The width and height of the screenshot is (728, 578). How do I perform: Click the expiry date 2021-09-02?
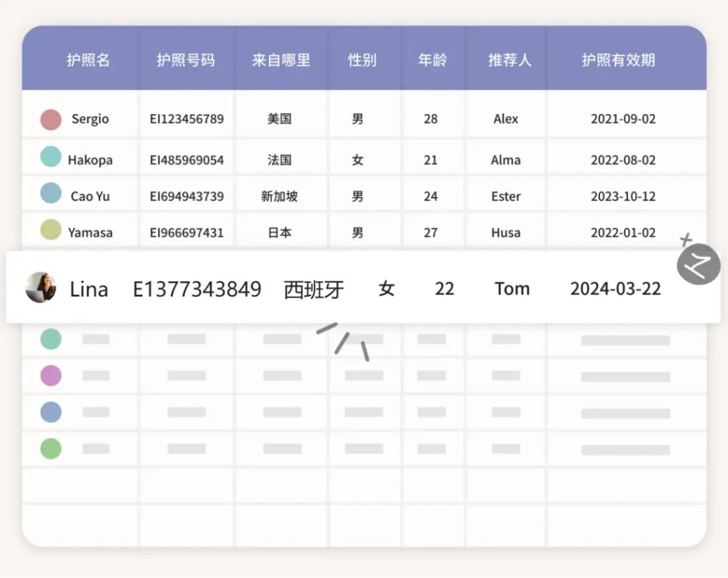point(623,119)
